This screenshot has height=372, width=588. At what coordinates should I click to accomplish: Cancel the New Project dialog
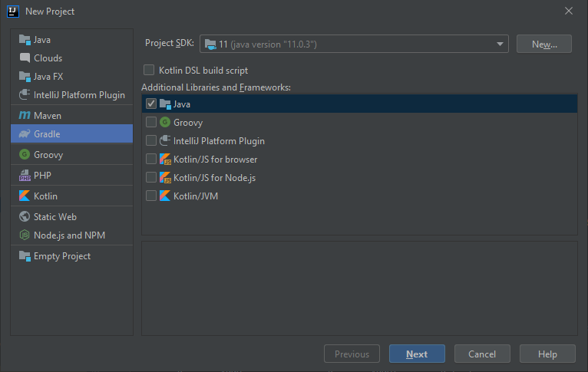(x=482, y=354)
